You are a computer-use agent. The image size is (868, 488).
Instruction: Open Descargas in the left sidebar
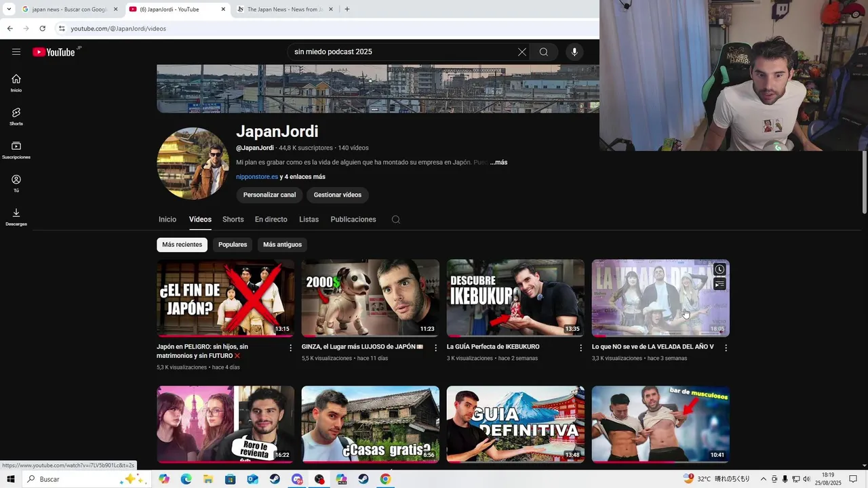[16, 217]
